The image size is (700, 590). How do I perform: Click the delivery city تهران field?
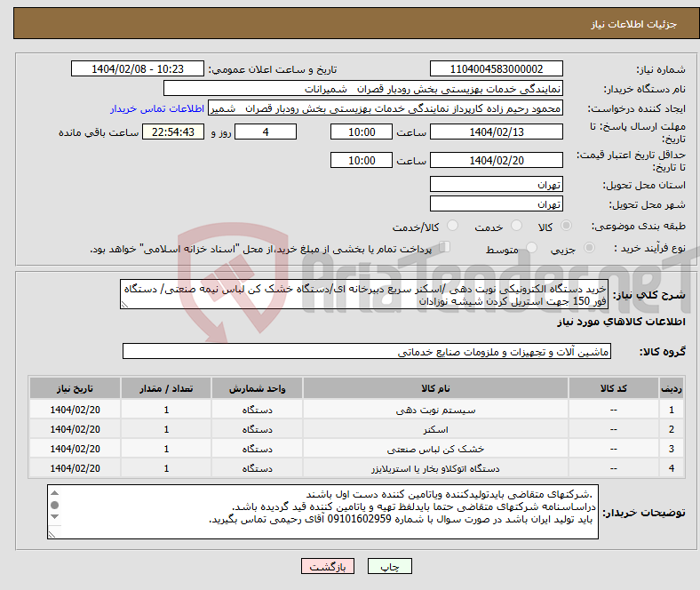(497, 203)
